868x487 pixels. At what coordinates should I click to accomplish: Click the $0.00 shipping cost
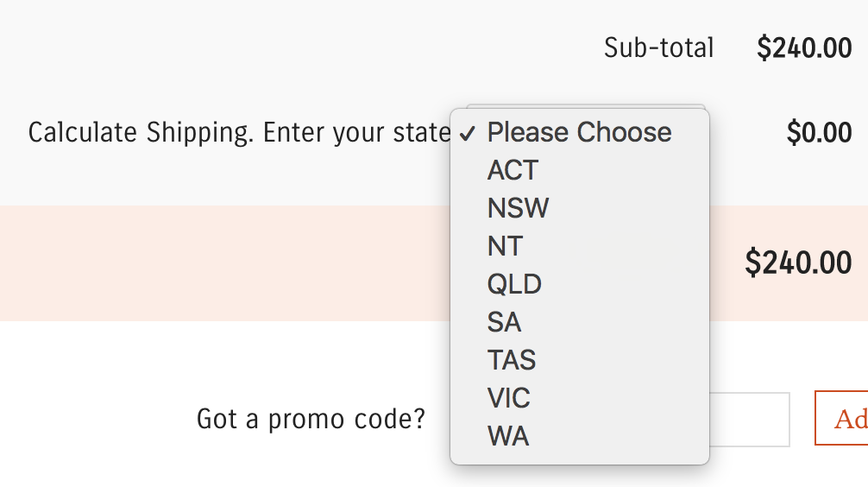tap(819, 133)
